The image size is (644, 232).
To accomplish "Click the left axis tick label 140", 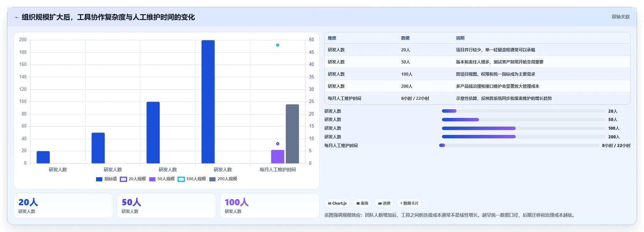I will point(23,77).
